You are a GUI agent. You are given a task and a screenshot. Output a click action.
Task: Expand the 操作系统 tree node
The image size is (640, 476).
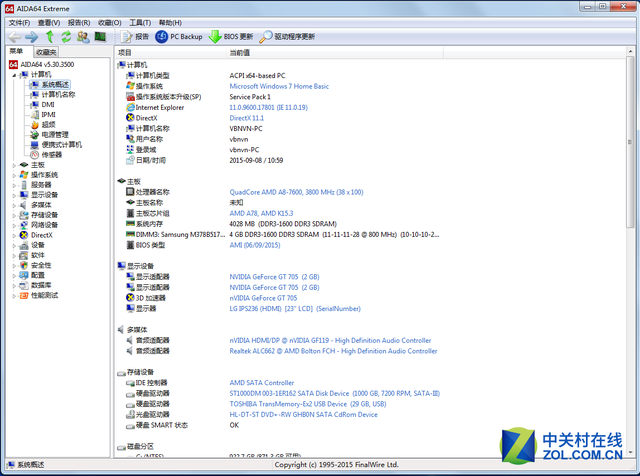[x=14, y=175]
